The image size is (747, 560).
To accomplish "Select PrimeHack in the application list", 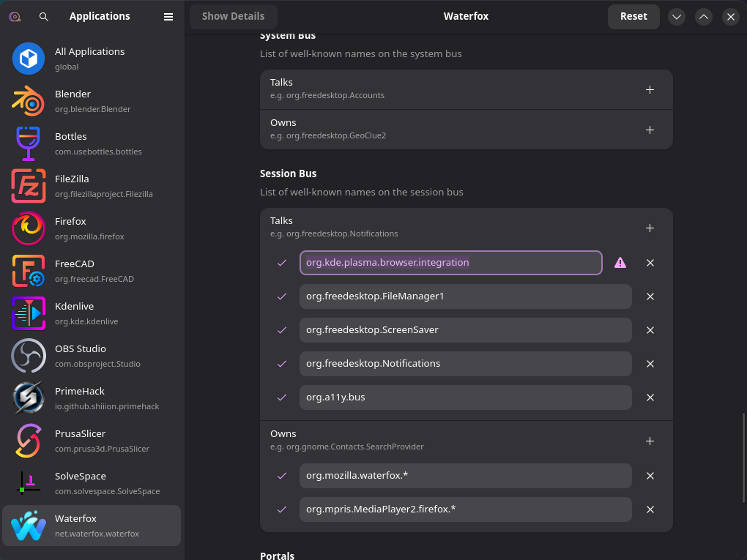I will point(92,398).
